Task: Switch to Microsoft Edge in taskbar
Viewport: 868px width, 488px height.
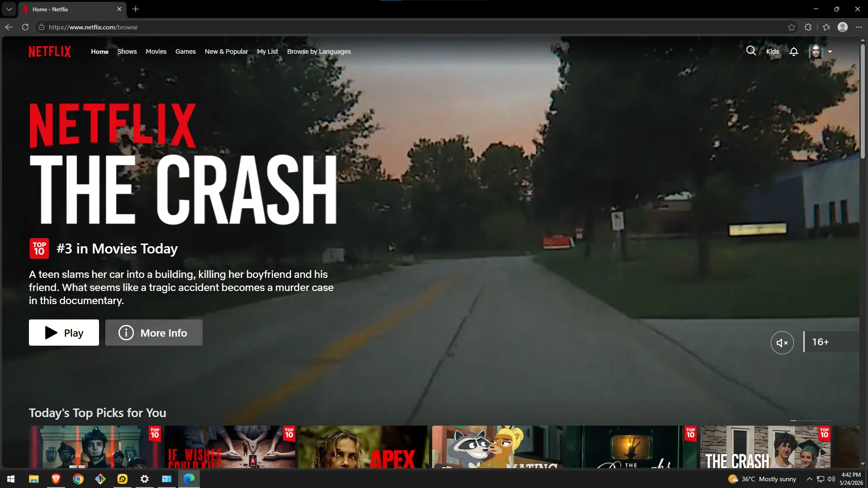Action: tap(189, 479)
